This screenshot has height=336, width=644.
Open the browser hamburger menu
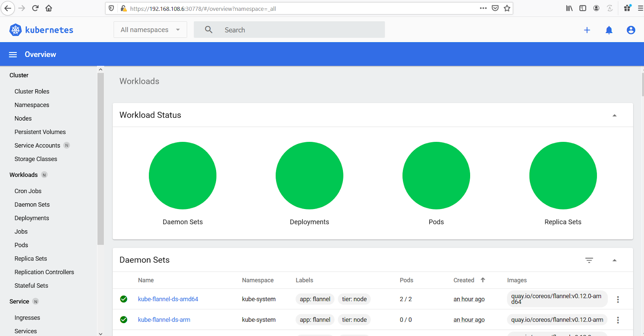[640, 8]
